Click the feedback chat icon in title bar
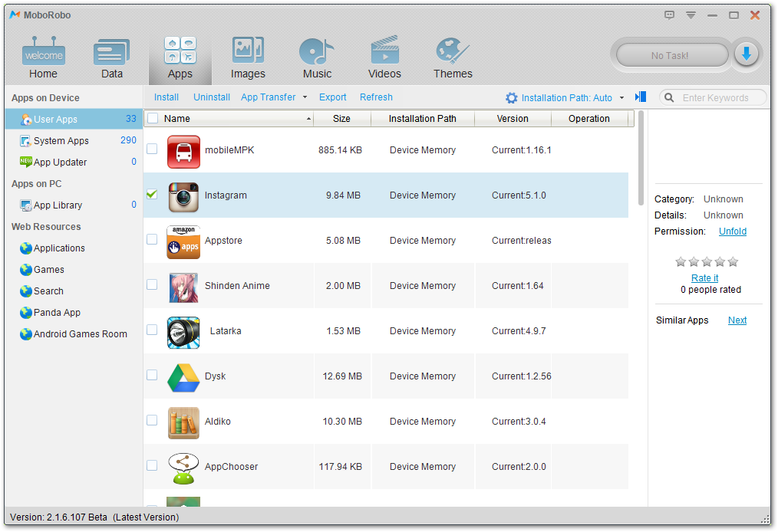This screenshot has height=532, width=778. pyautogui.click(x=669, y=15)
